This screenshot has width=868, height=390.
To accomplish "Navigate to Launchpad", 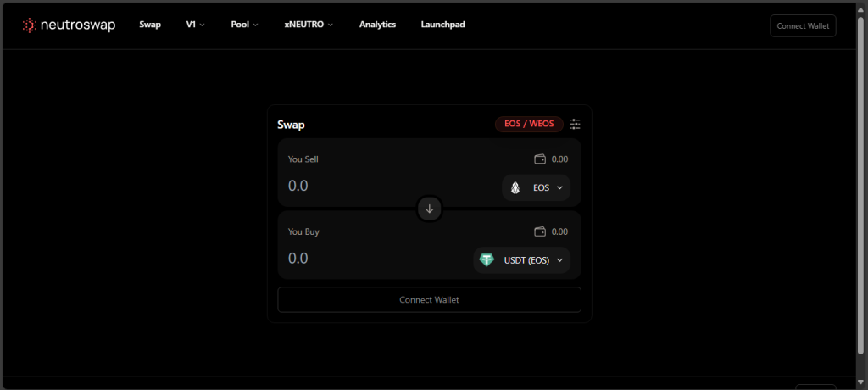I will (x=442, y=25).
